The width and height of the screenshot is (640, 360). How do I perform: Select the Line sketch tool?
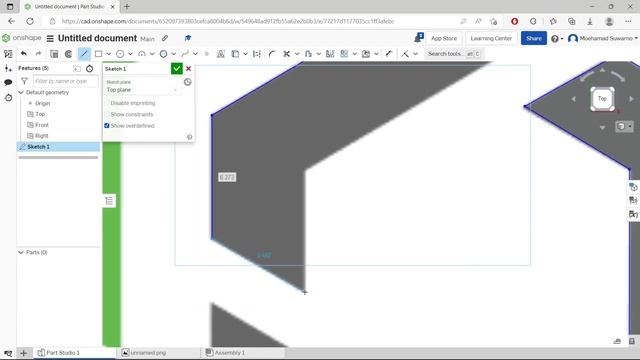click(84, 54)
